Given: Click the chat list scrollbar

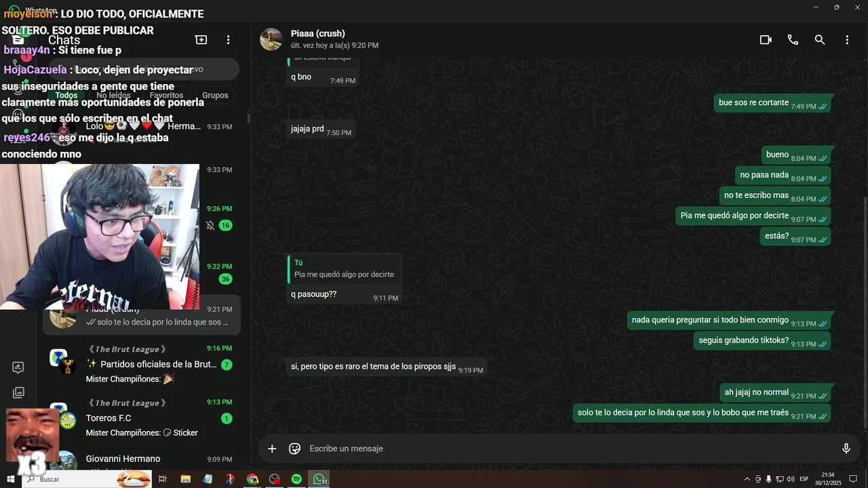Looking at the screenshot, I should click(x=248, y=118).
